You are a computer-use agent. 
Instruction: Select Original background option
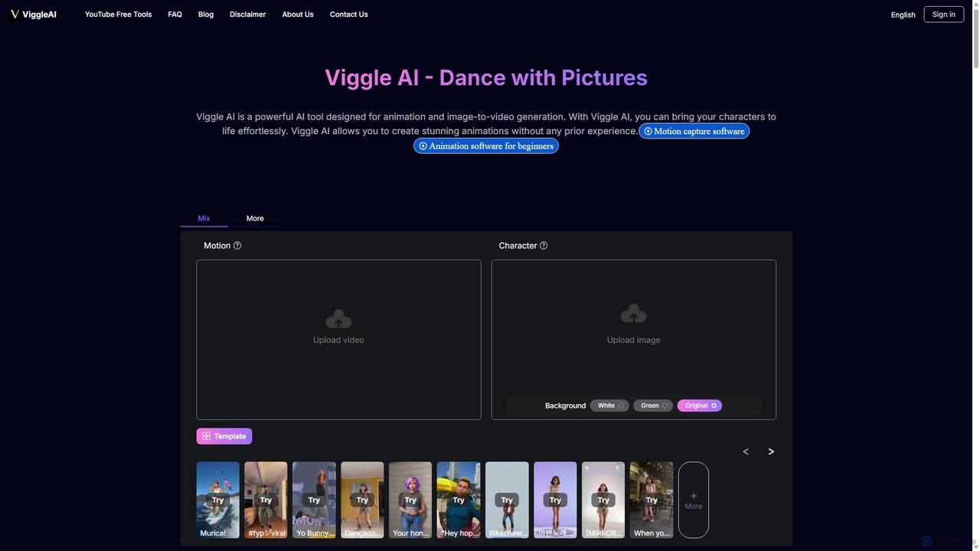700,406
